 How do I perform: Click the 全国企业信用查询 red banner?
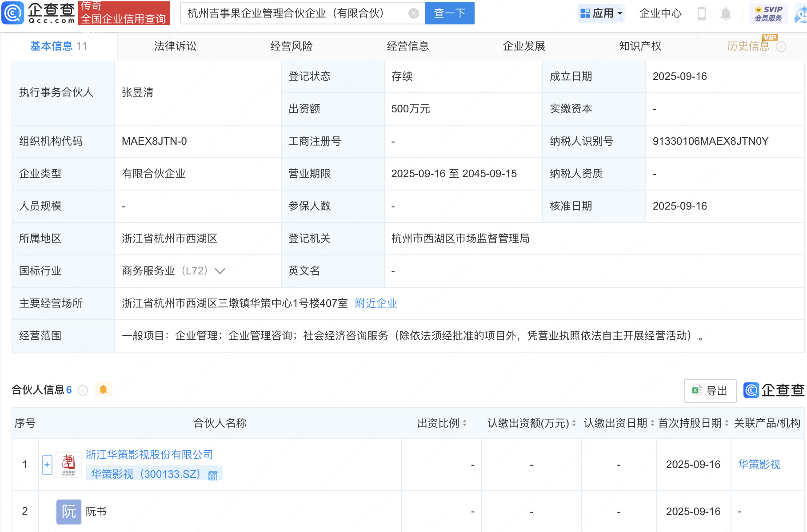pos(124,13)
